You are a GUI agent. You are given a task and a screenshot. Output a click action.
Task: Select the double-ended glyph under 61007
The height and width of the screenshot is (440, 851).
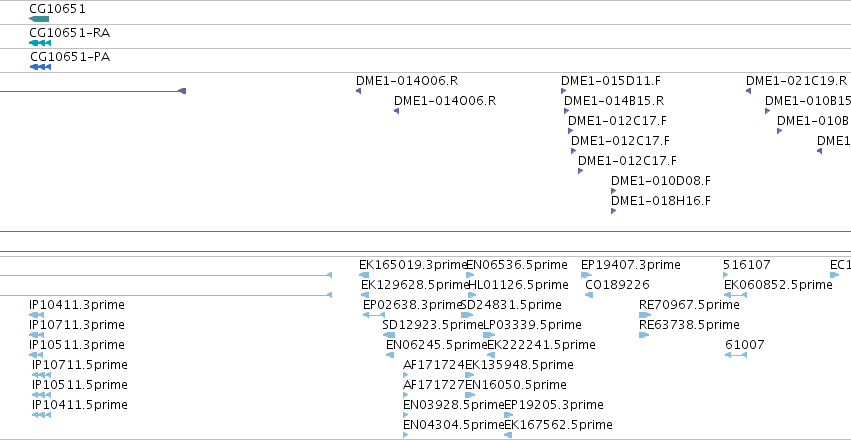point(735,355)
